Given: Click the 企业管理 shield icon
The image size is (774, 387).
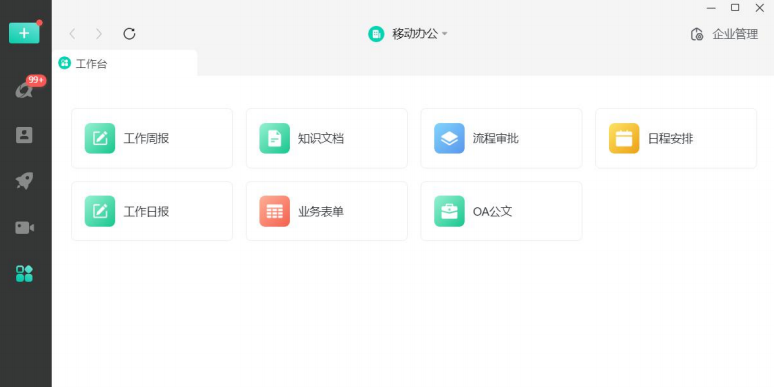Looking at the screenshot, I should [x=697, y=34].
